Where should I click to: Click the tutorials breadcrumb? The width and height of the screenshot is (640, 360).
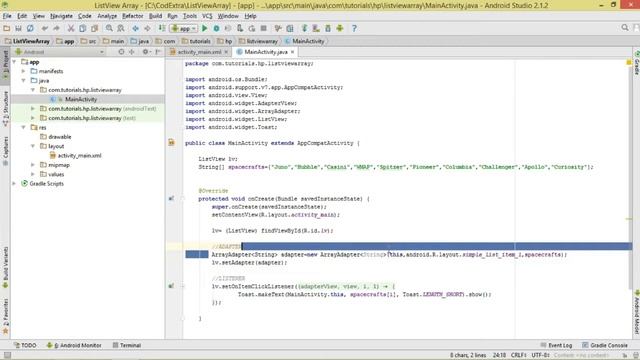tap(196, 41)
